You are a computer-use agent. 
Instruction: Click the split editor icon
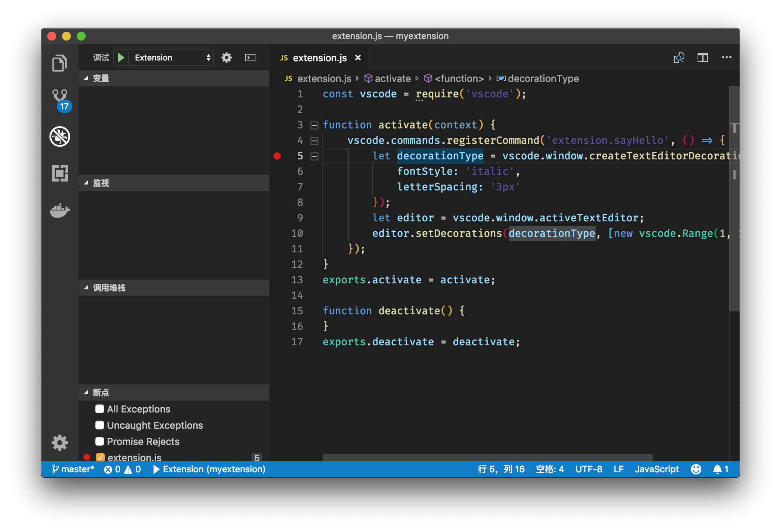coord(702,58)
